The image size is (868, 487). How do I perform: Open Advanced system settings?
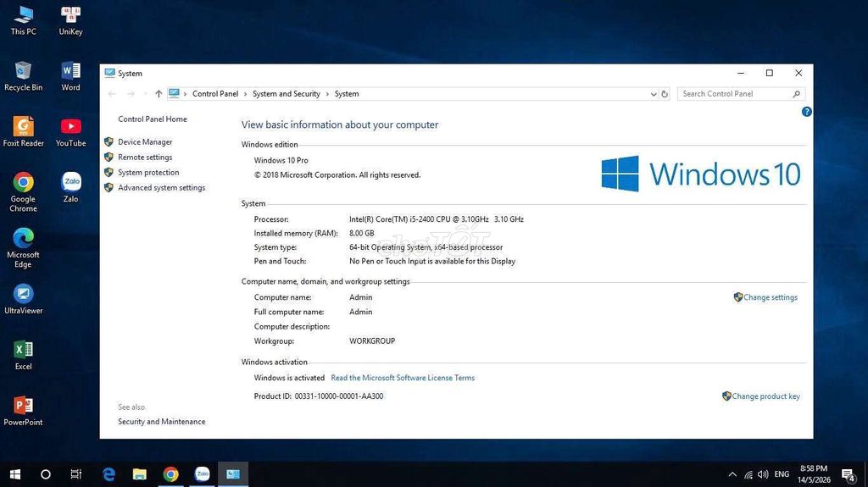[162, 188]
